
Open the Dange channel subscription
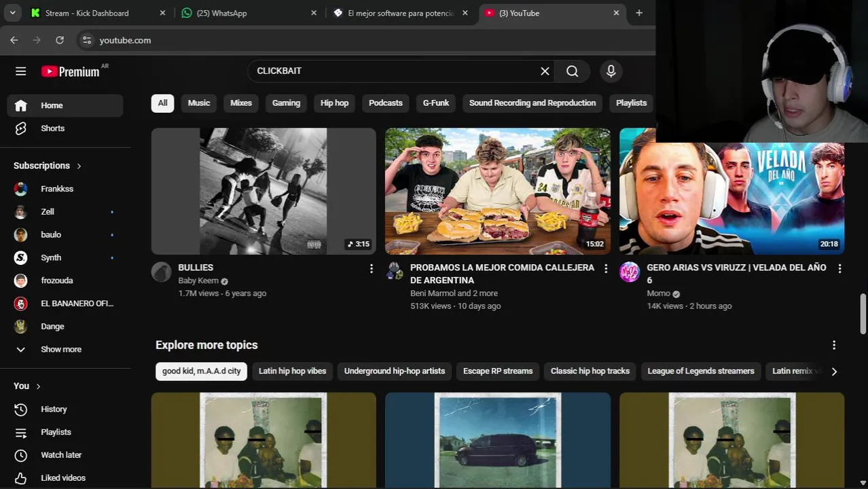[65, 327]
